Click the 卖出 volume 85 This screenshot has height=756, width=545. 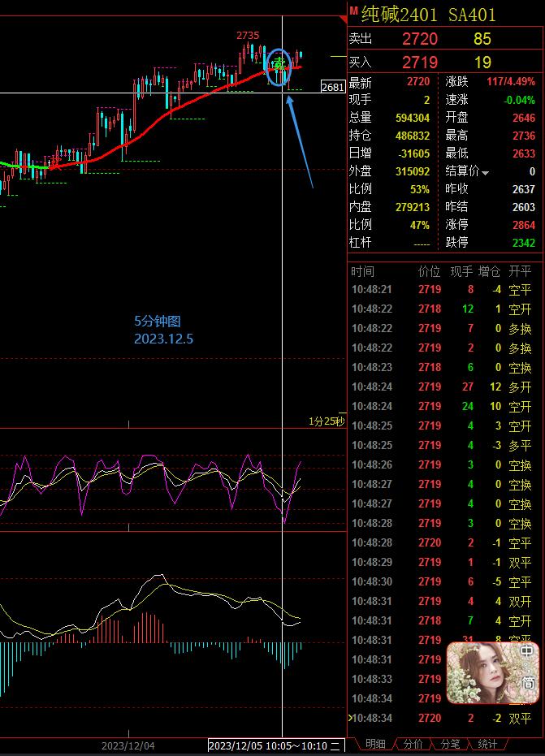click(x=482, y=39)
